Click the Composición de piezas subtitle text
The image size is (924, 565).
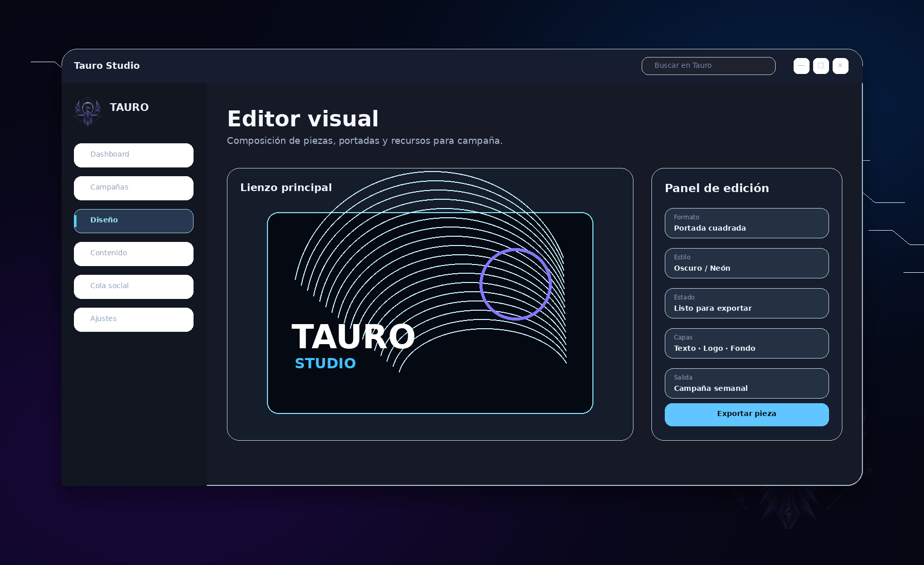pos(364,141)
